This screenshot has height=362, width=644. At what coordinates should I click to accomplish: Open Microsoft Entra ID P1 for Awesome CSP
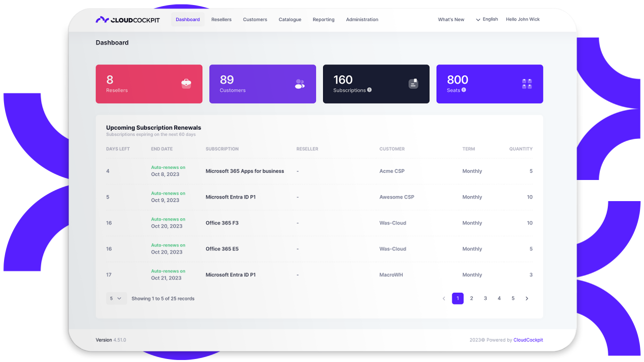click(230, 197)
